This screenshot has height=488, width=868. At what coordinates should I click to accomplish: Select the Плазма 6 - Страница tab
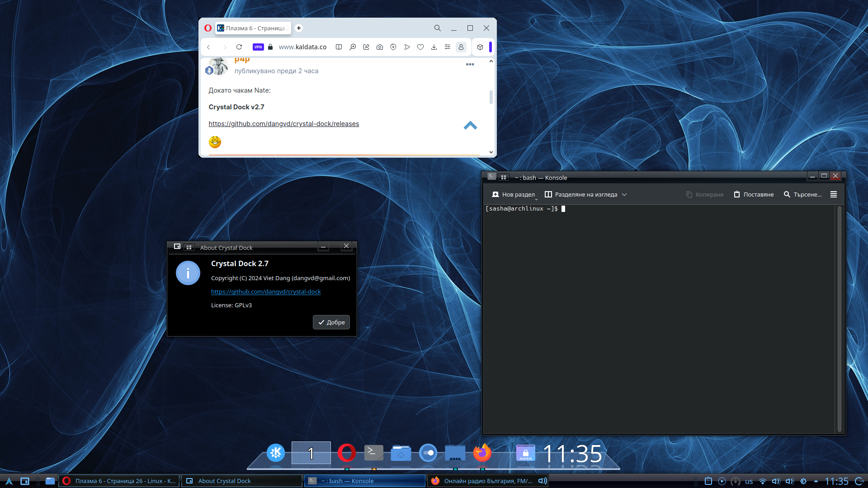253,28
